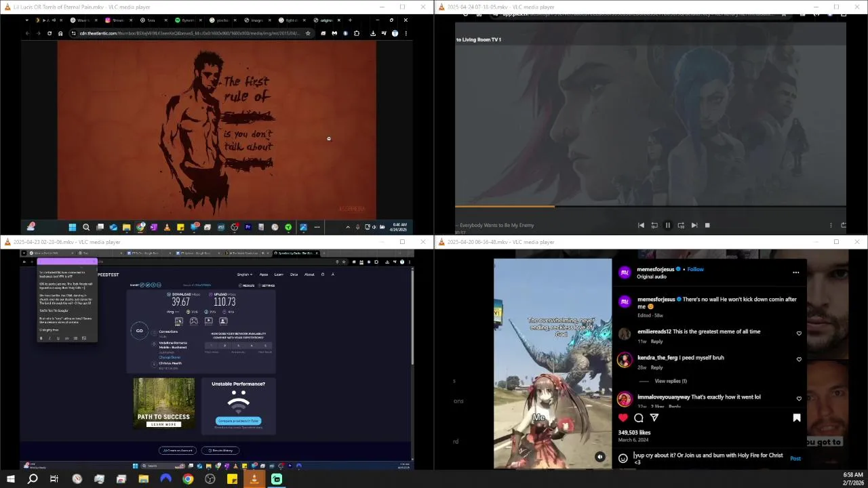Click the Change Server link on Speedtest
This screenshot has height=488, width=868.
(x=170, y=357)
